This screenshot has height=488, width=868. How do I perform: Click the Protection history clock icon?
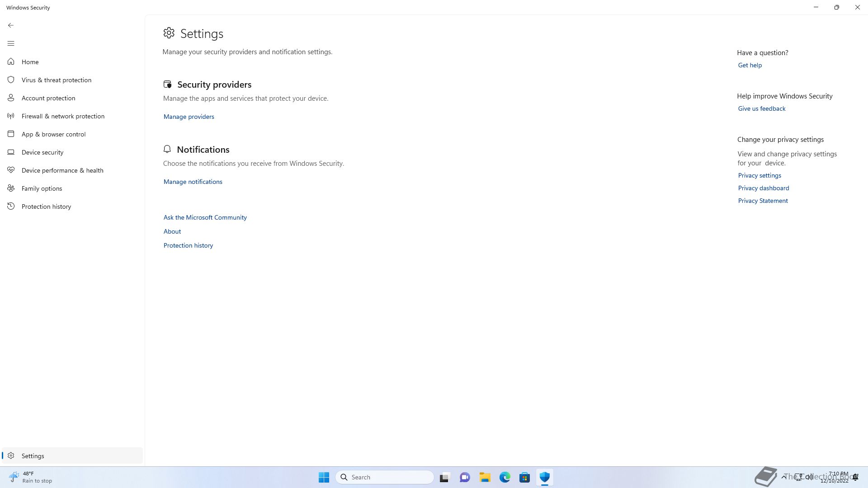(11, 206)
